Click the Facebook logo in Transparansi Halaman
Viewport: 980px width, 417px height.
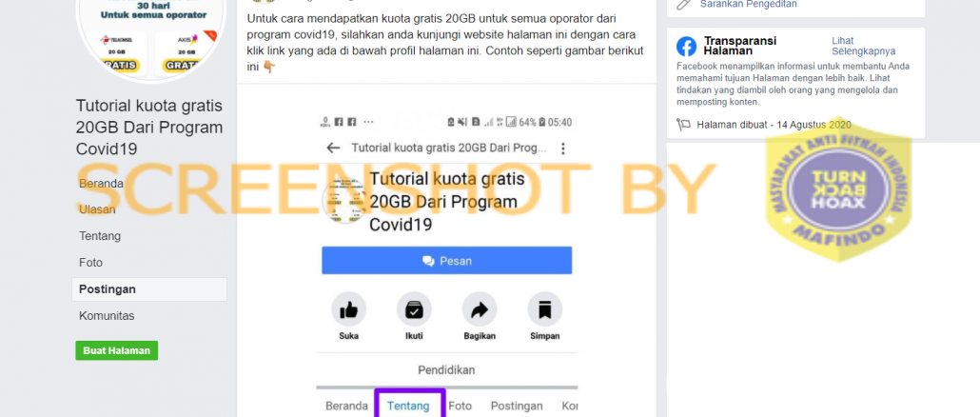686,47
